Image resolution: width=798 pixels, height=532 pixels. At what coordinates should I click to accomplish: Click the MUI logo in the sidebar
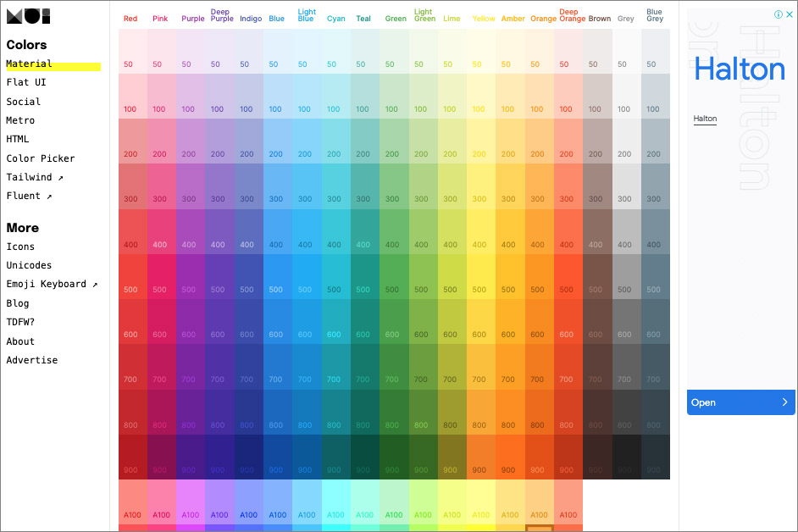tap(28, 15)
